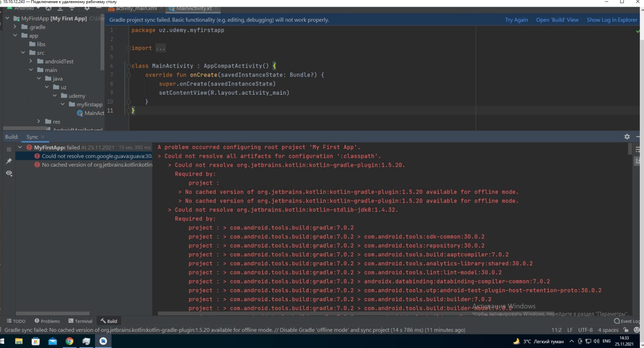This screenshot has height=348, width=644.
Task: Click the 'A problem occurred configuring root project' line
Action: [x=259, y=147]
